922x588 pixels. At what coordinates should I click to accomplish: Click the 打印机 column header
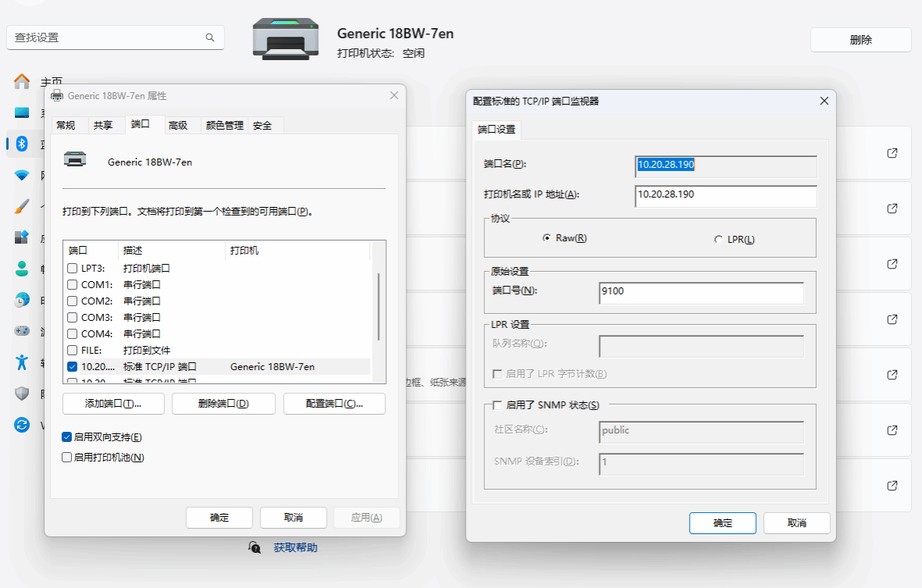[x=297, y=250]
